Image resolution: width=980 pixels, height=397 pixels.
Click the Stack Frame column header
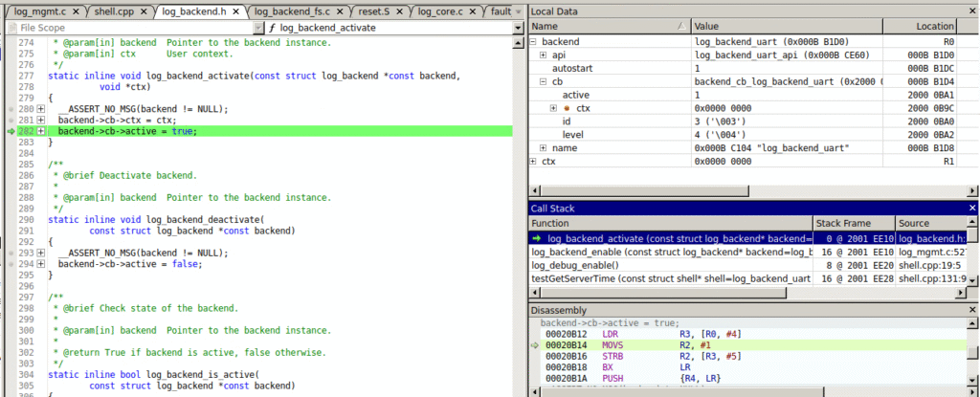coord(853,223)
